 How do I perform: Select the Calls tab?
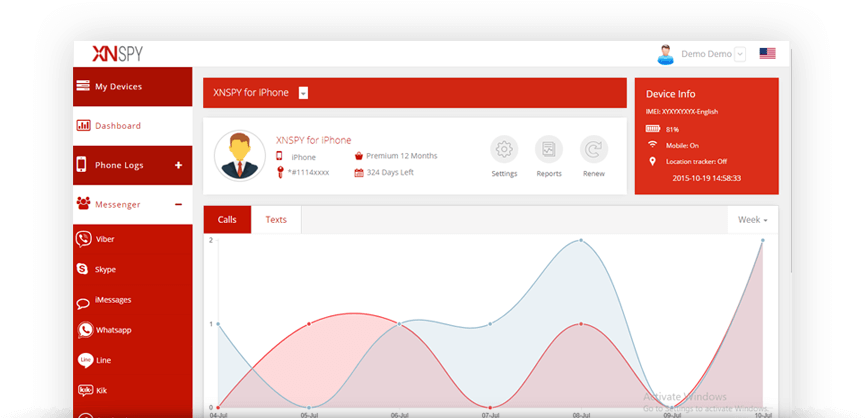click(227, 219)
